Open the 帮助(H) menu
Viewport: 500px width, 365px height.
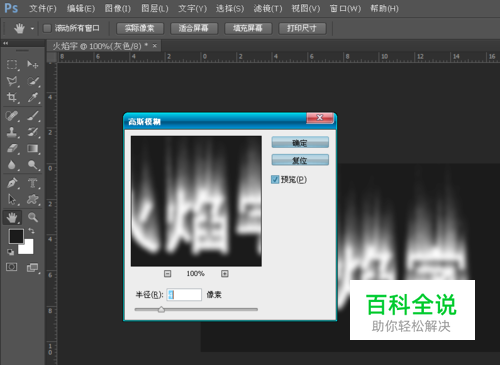(384, 8)
